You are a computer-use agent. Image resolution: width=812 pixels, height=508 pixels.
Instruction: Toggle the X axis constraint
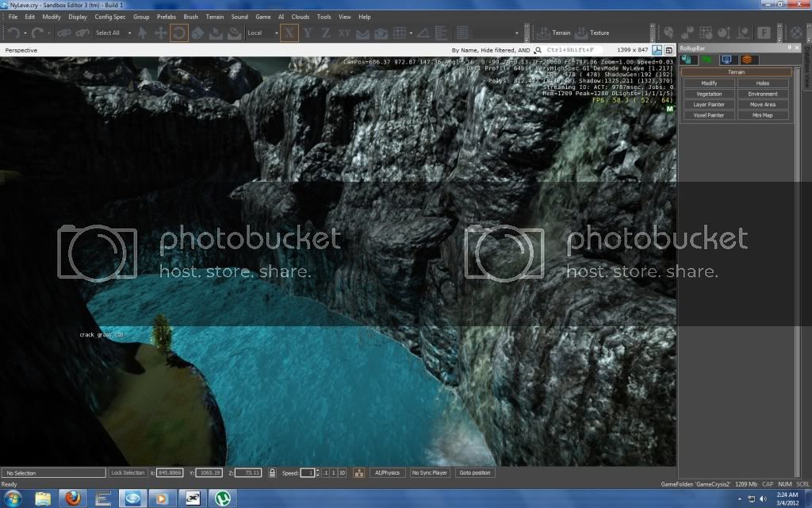coord(289,33)
